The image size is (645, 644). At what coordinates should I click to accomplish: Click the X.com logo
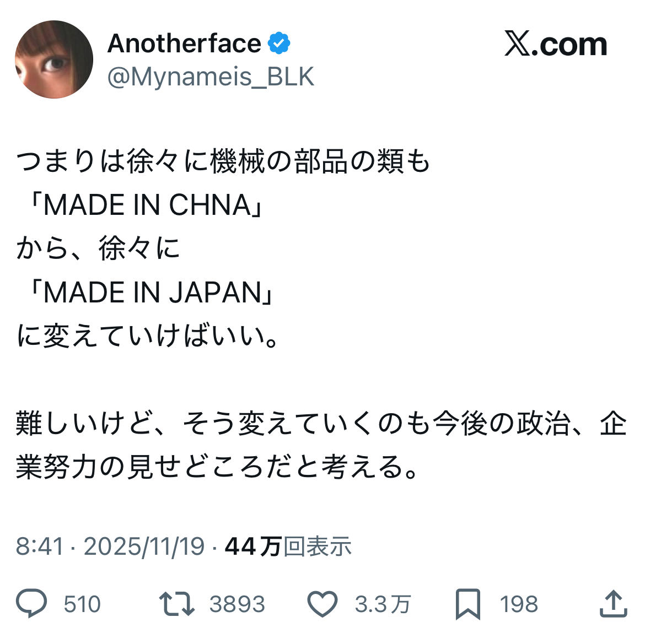(555, 44)
